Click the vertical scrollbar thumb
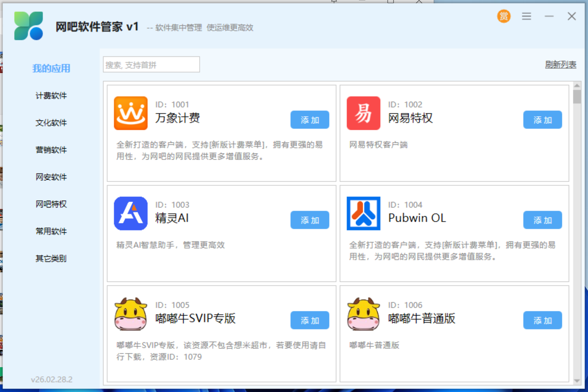This screenshot has height=392, width=588. coord(577,97)
